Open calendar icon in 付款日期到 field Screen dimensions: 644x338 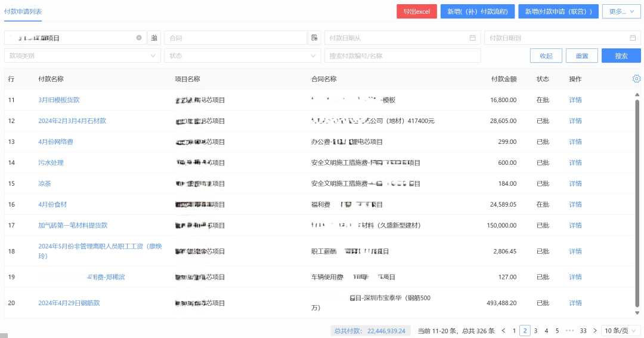633,38
